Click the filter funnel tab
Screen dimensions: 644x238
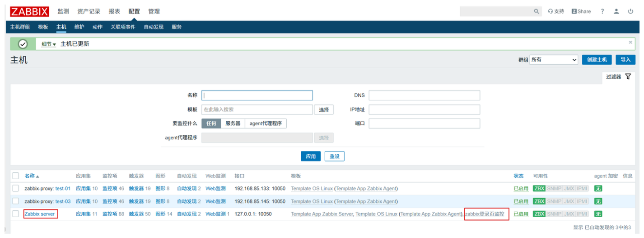point(618,77)
